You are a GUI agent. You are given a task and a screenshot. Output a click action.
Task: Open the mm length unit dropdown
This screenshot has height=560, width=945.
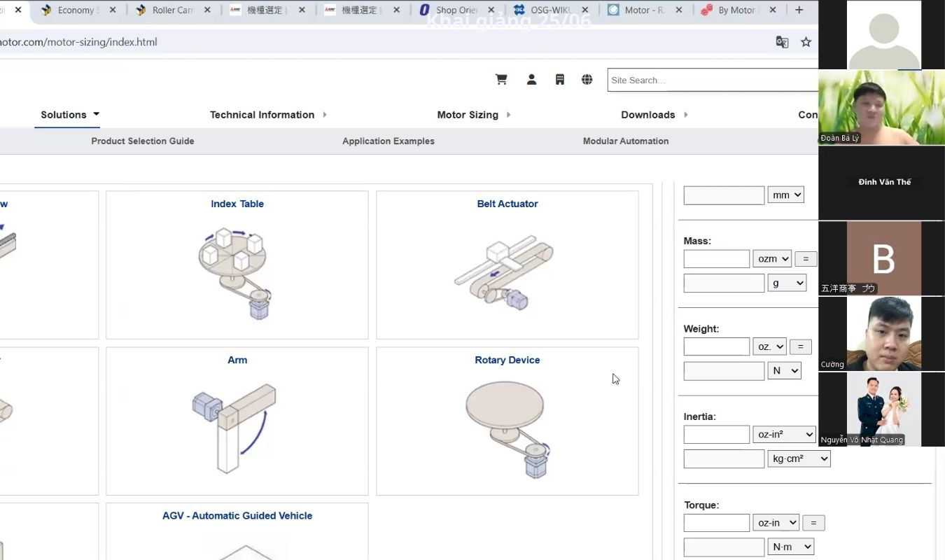tap(786, 195)
